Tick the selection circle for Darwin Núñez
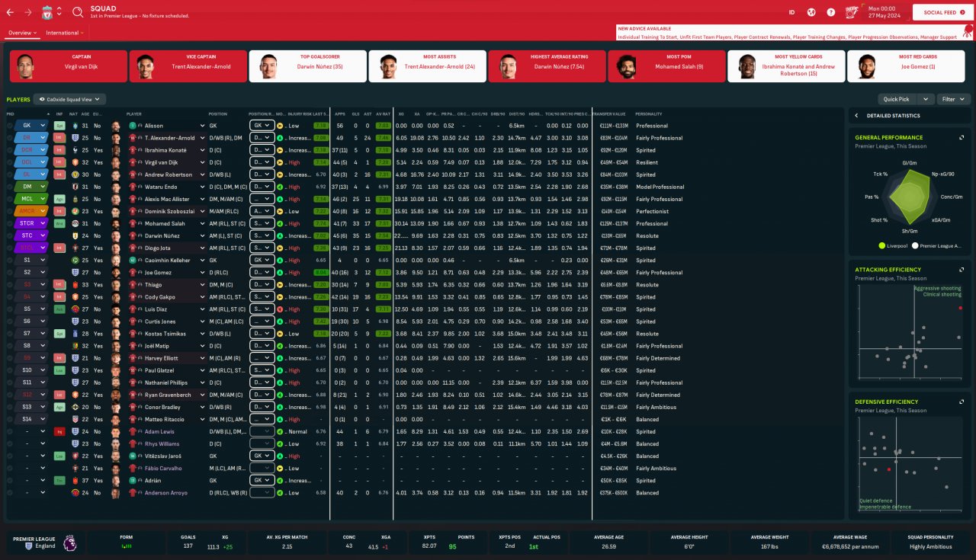The width and height of the screenshot is (976, 560). (x=10, y=235)
